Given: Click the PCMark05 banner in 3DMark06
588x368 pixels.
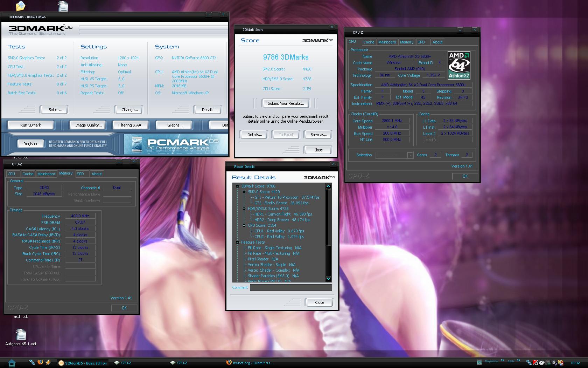Looking at the screenshot, I should [x=176, y=145].
